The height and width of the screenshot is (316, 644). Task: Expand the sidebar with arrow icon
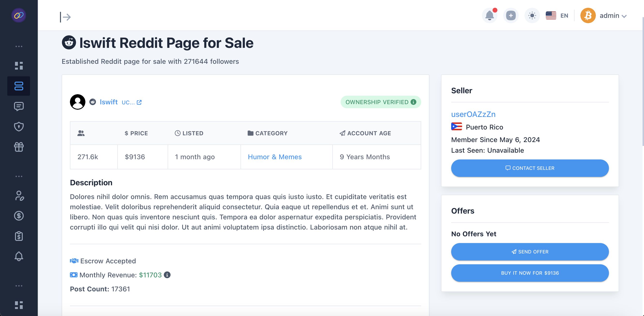(x=66, y=17)
